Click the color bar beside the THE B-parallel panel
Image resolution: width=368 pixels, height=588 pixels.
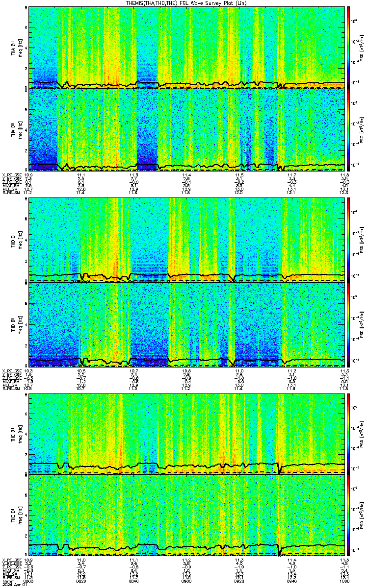[348, 516]
